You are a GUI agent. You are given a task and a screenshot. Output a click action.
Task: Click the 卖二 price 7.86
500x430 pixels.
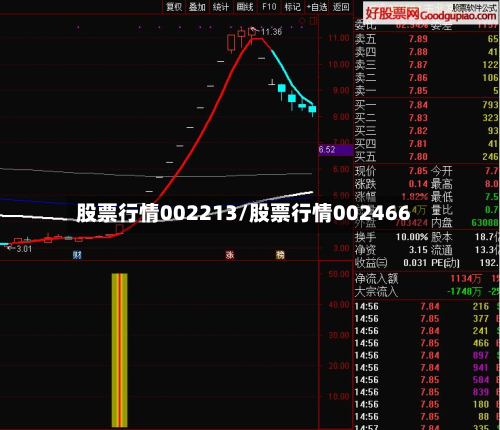point(418,78)
